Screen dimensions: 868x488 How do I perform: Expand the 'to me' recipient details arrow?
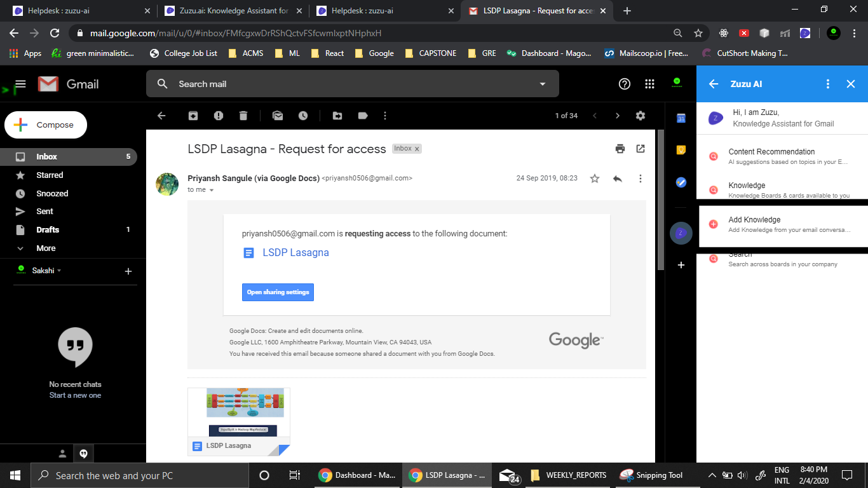tap(212, 190)
